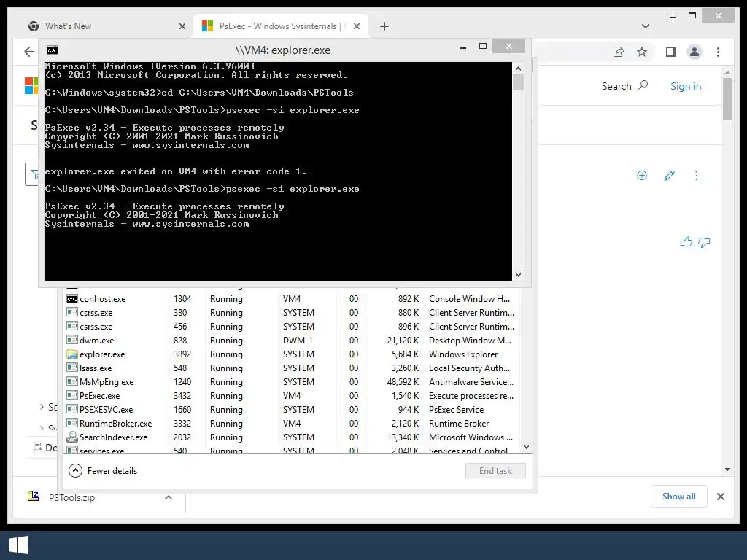This screenshot has width=747, height=560.
Task: Dismiss the downloads bar
Action: coord(720,497)
